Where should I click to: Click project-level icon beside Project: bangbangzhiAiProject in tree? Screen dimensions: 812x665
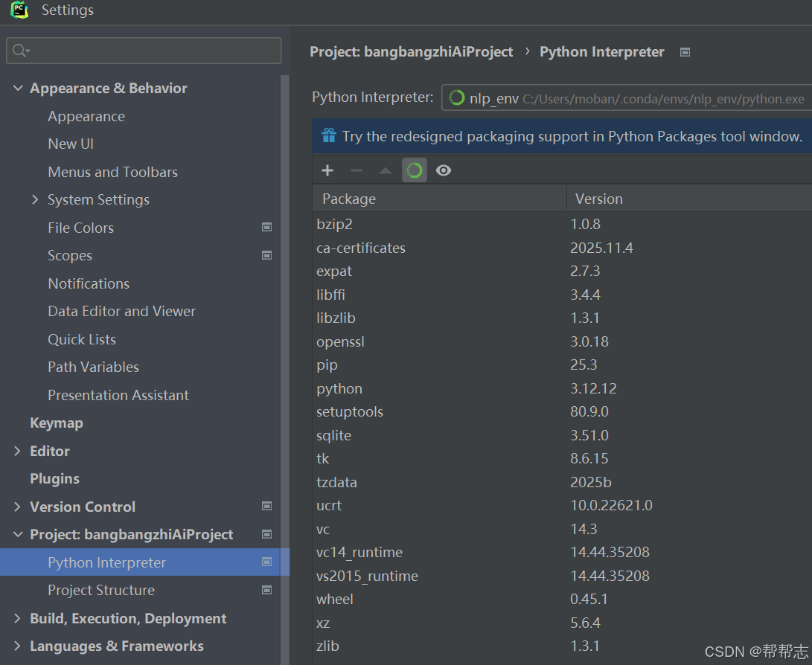tap(266, 534)
